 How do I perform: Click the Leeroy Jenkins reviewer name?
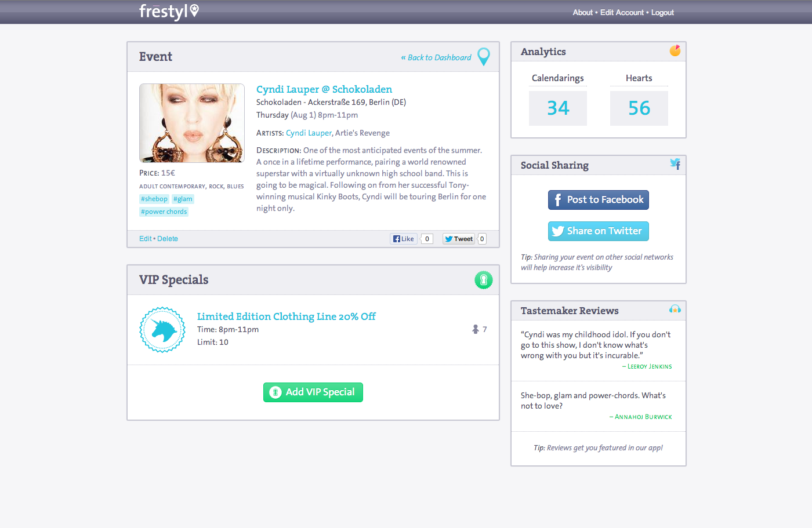[x=650, y=367]
